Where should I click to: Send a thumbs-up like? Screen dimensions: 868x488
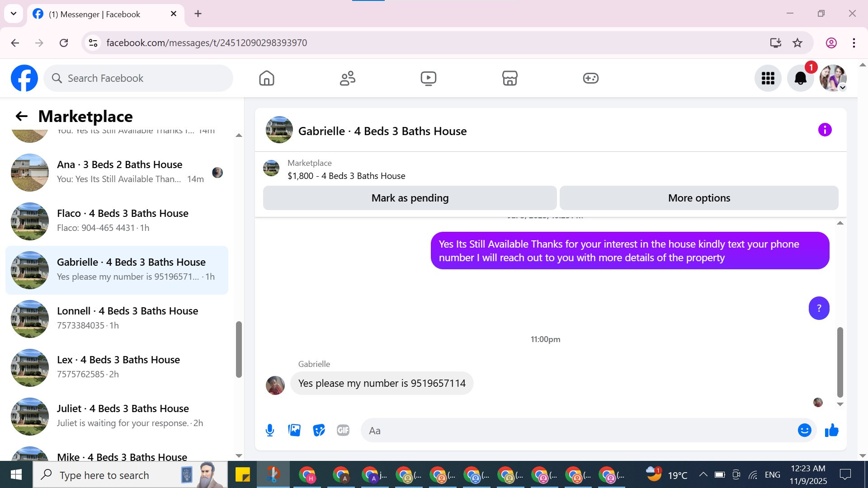(831, 430)
